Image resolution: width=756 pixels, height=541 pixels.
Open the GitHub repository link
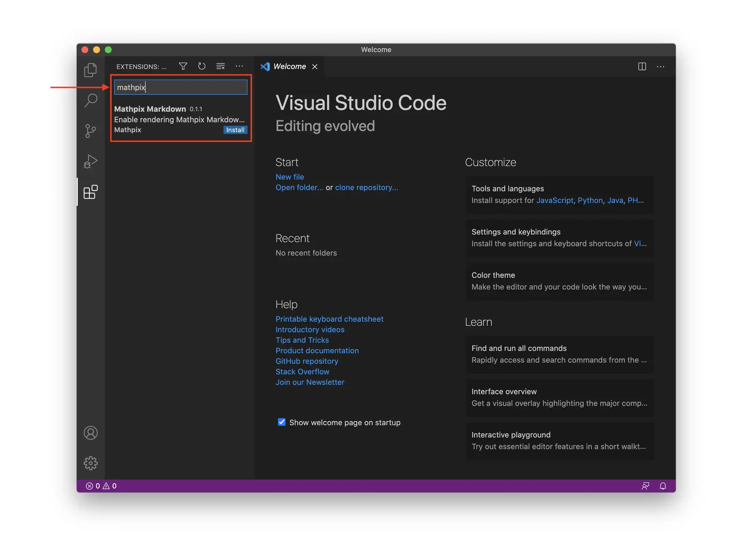click(307, 361)
